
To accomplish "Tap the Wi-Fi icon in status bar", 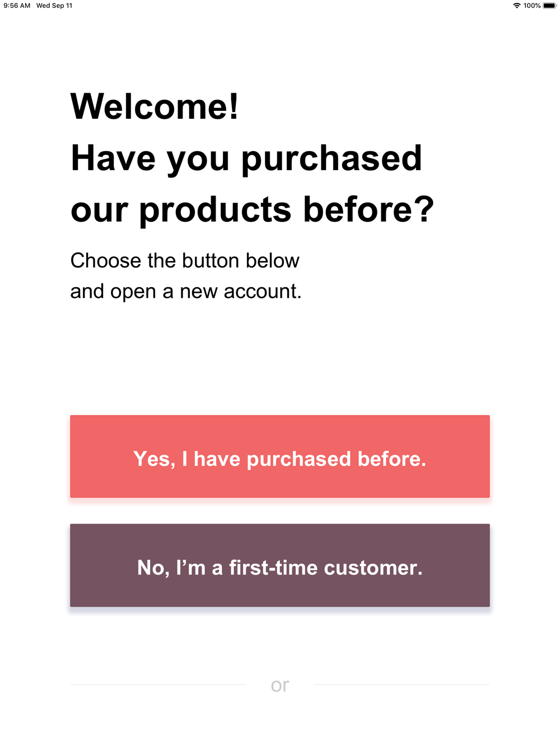I will point(516,6).
